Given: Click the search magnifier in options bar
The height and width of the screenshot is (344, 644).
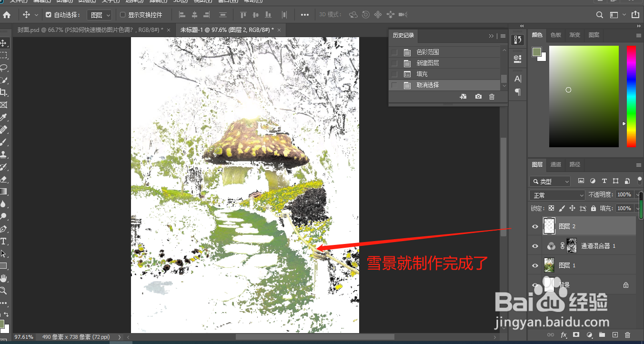Looking at the screenshot, I should 600,15.
